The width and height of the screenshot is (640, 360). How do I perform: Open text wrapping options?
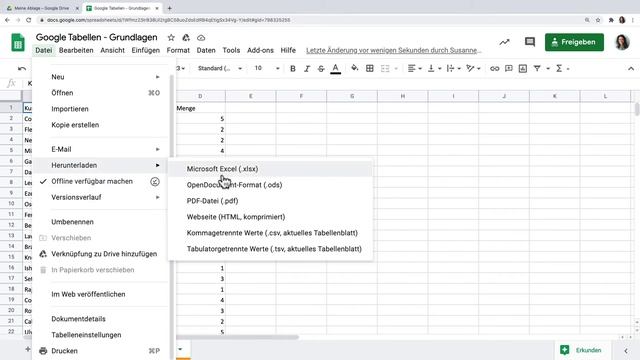pyautogui.click(x=453, y=69)
